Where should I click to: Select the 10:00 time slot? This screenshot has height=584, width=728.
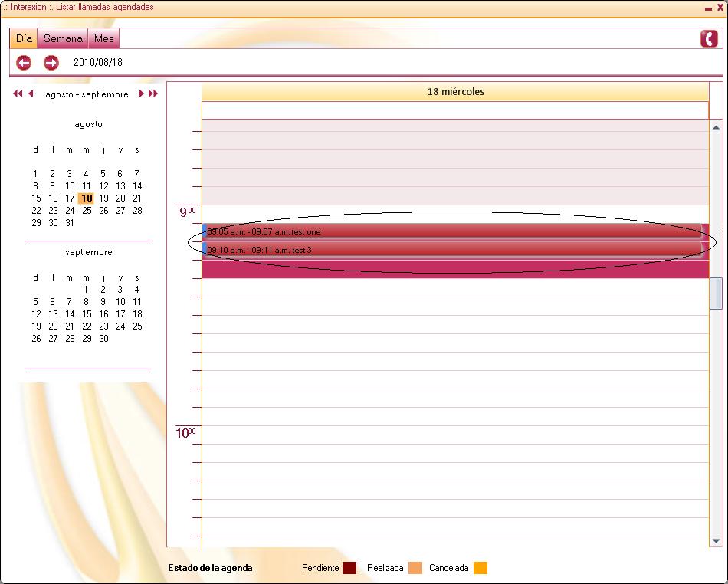click(x=455, y=435)
